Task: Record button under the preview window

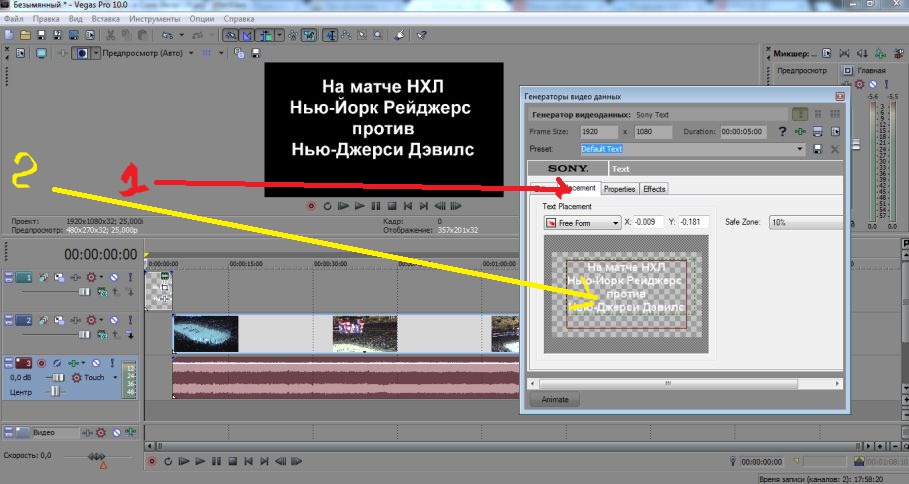Action: (x=311, y=206)
